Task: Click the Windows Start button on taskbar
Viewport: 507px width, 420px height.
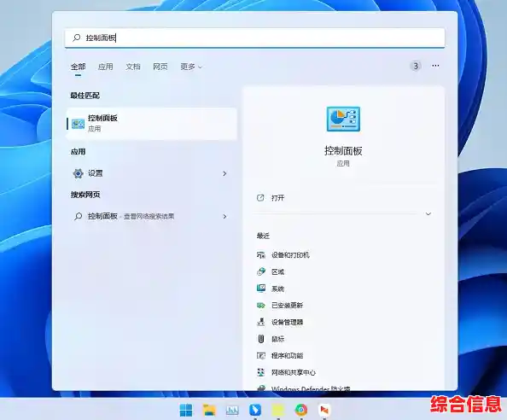Action: [x=186, y=411]
